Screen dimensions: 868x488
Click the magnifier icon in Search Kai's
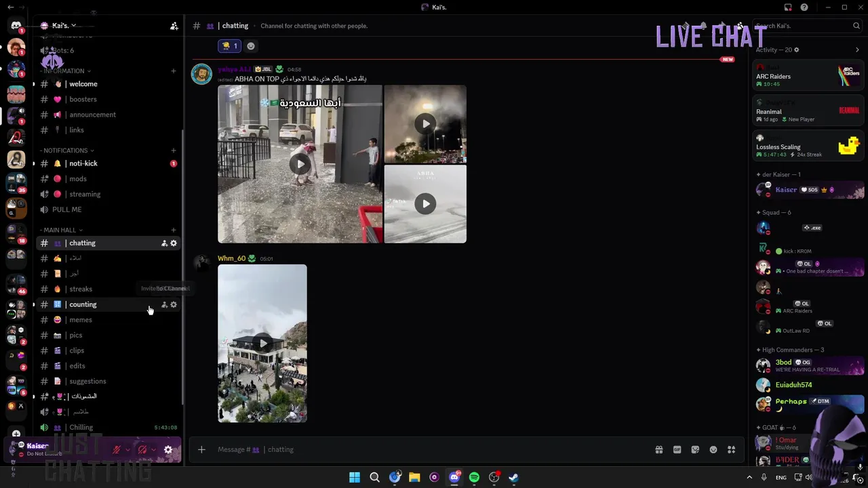[x=856, y=26]
